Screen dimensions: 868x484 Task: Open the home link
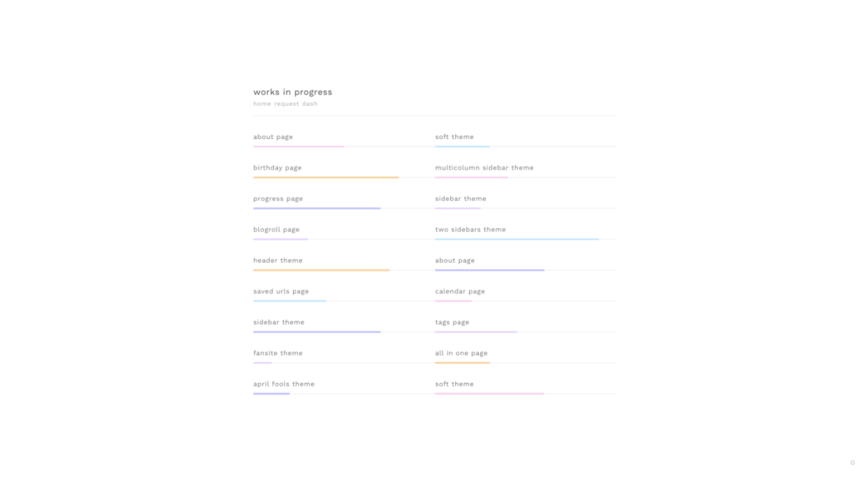[262, 103]
